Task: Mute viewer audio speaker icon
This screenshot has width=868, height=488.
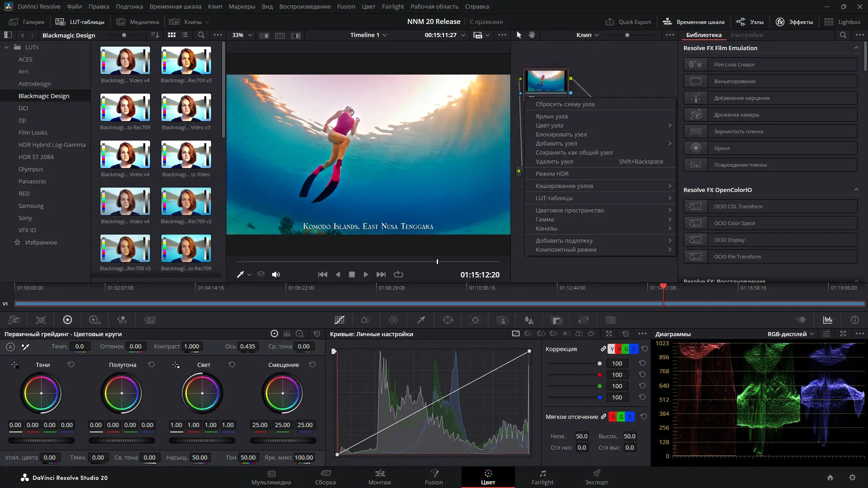Action: (276, 274)
